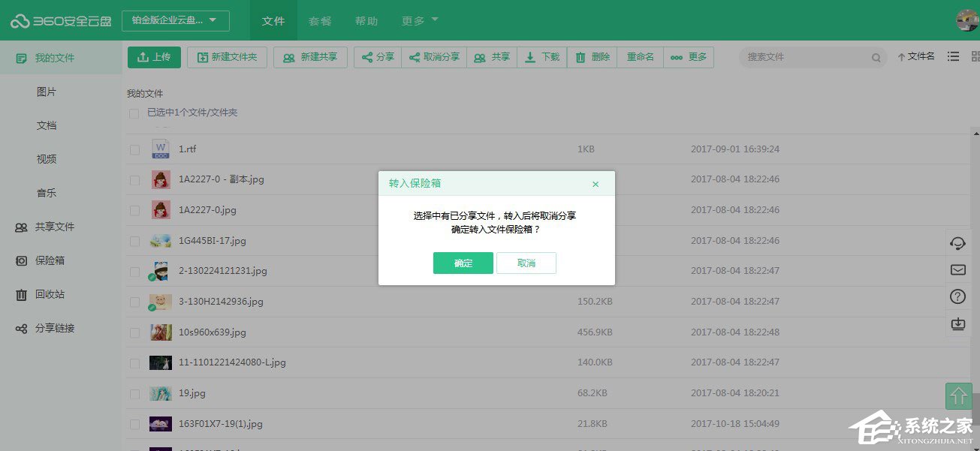Open the 保险箱 section in sidebar

pos(47,260)
